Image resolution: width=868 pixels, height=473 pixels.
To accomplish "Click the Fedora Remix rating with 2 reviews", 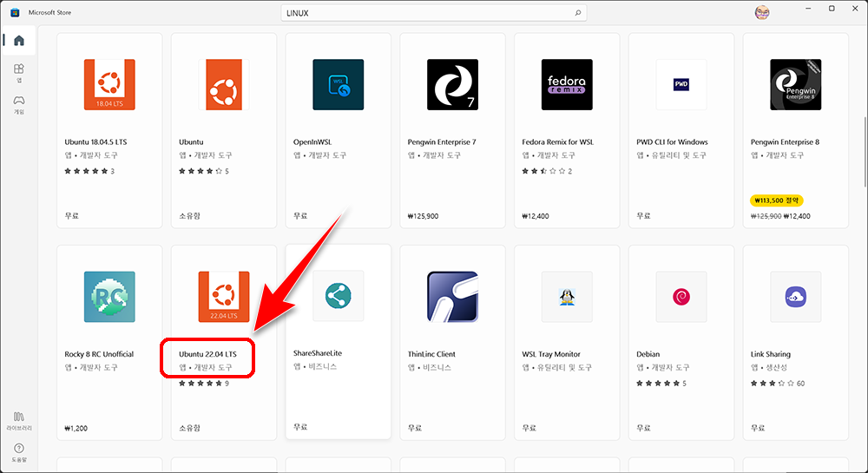I will 547,172.
